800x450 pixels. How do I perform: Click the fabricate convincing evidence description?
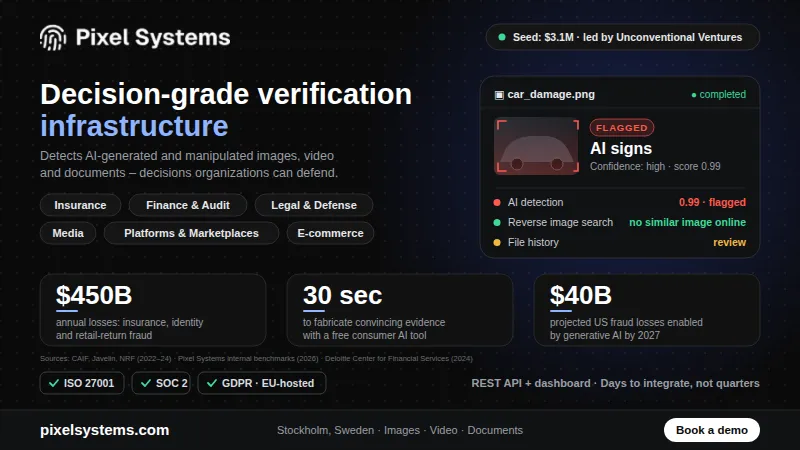(x=374, y=329)
